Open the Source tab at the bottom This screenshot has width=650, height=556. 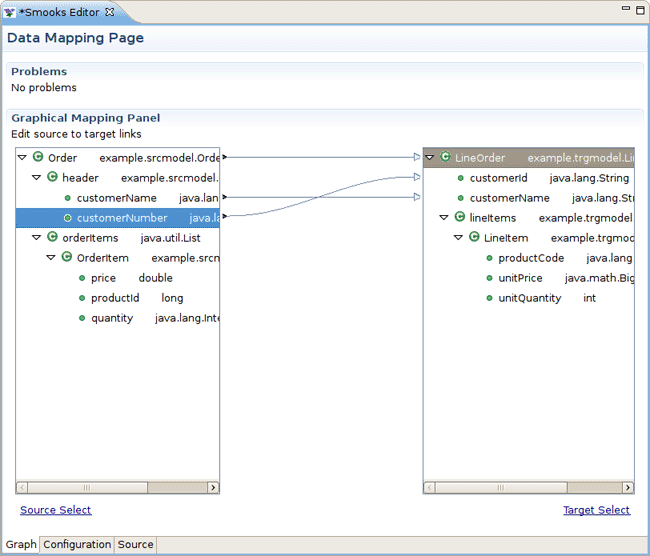[x=135, y=545]
